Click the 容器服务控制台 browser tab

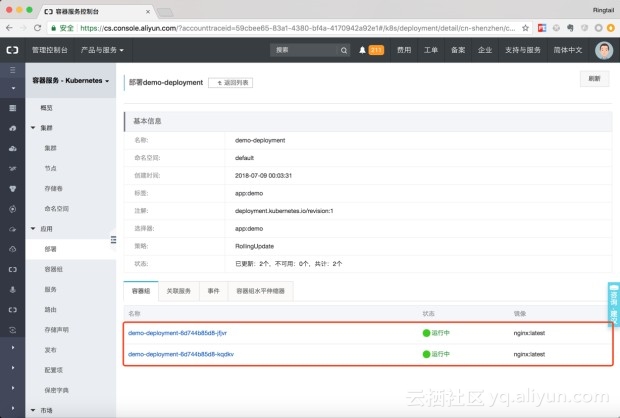(96, 11)
